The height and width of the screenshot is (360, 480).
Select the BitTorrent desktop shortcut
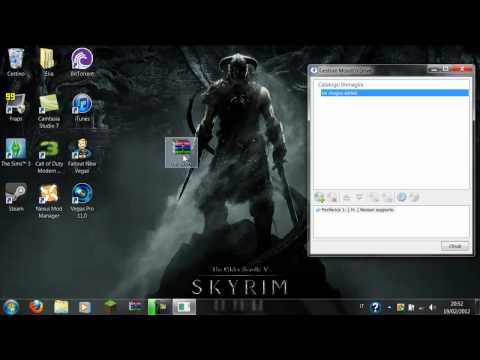pos(82,62)
